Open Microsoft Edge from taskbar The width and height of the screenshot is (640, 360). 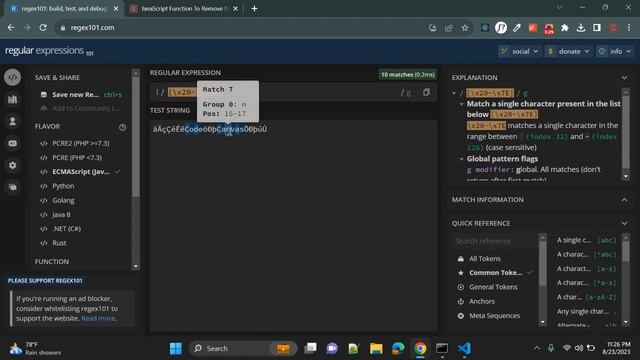click(398, 349)
